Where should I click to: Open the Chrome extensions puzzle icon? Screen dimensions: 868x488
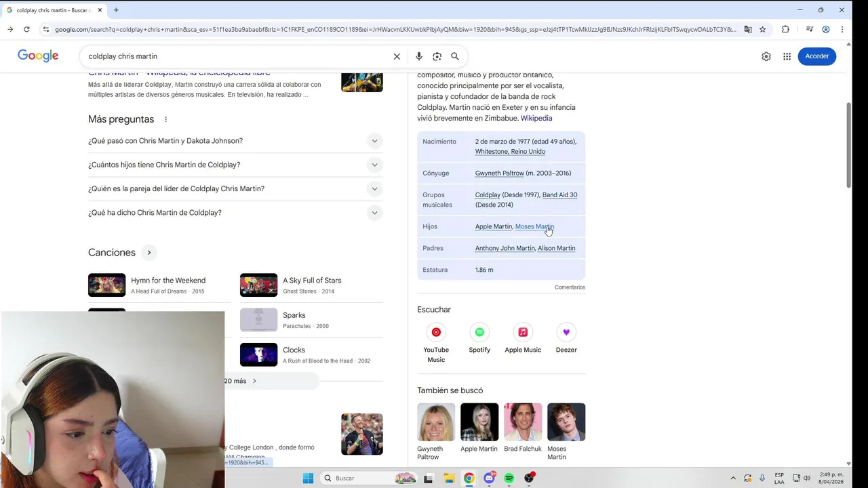785,29
